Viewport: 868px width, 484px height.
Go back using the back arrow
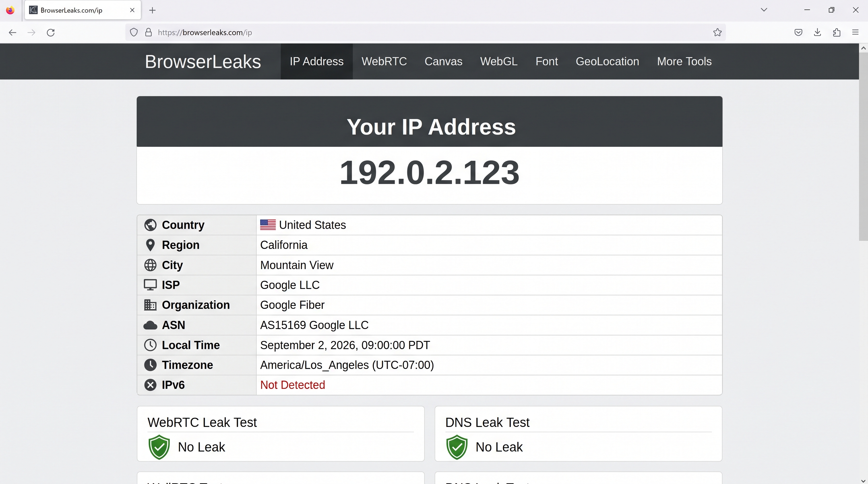pyautogui.click(x=13, y=32)
